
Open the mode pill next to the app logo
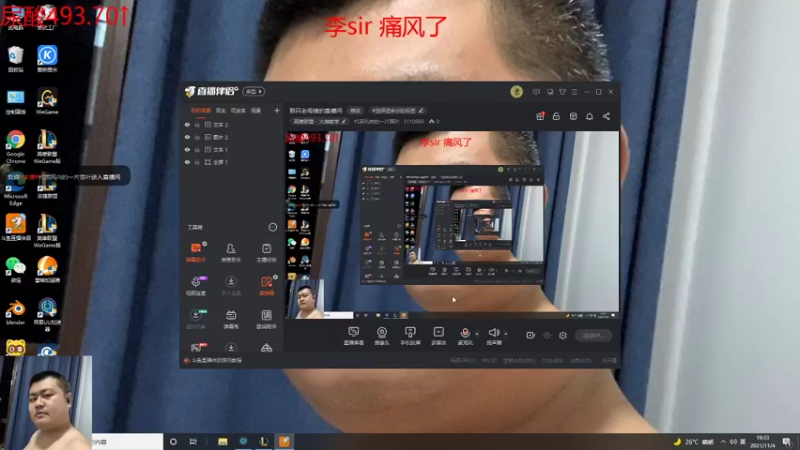(254, 91)
